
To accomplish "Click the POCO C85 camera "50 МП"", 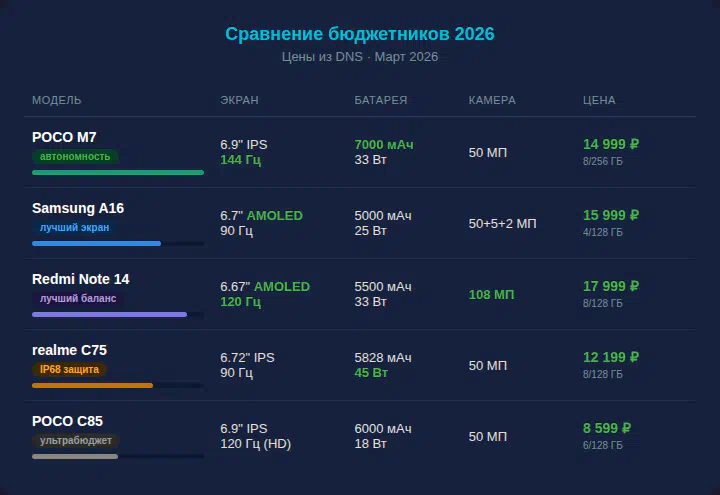I will tap(488, 437).
